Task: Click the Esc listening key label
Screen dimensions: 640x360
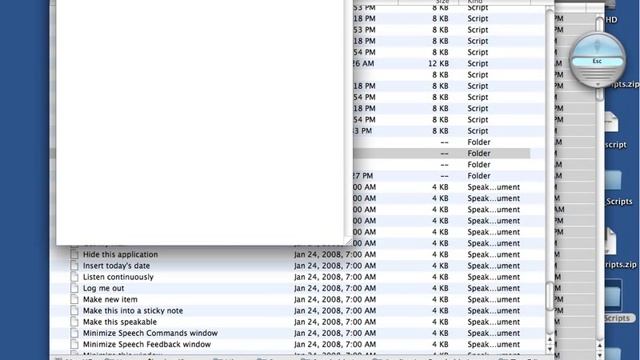Action: [x=597, y=61]
